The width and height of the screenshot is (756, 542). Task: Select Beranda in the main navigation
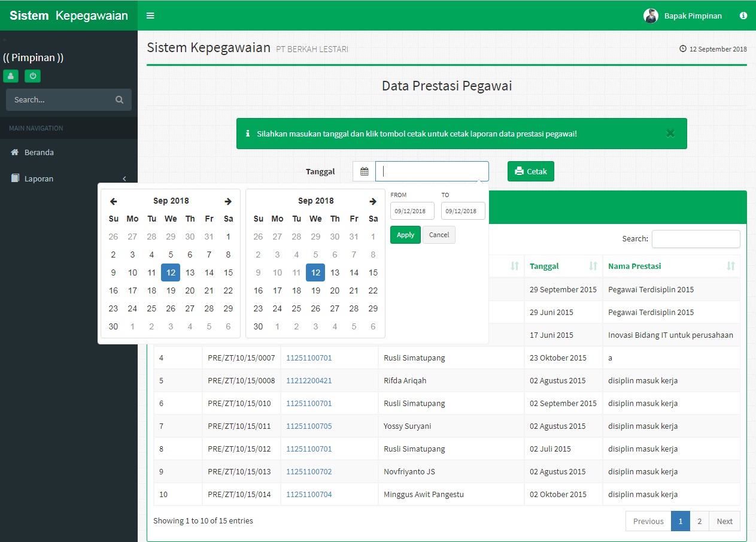[38, 152]
